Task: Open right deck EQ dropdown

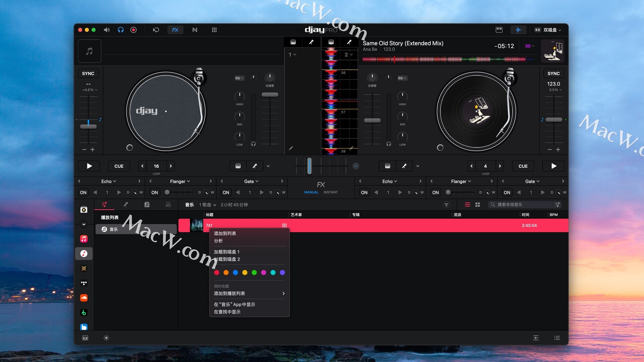Action: (x=402, y=78)
